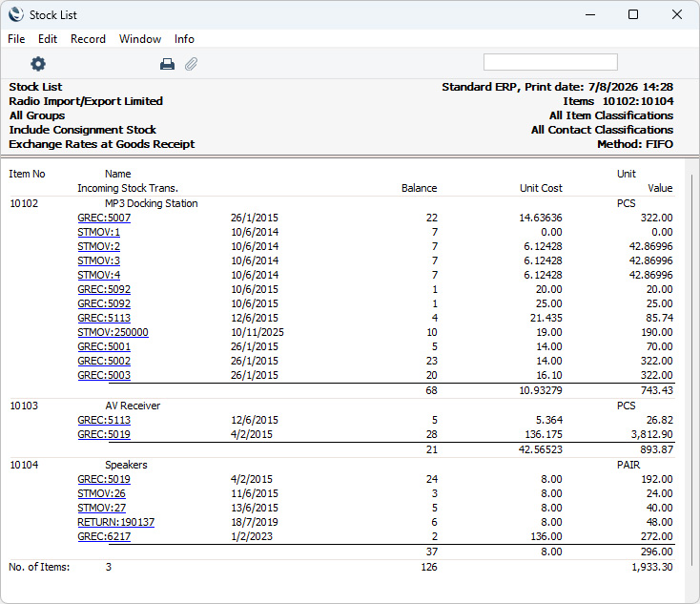Click the Stock List app logo icon
The height and width of the screenshot is (604, 700).
point(16,14)
